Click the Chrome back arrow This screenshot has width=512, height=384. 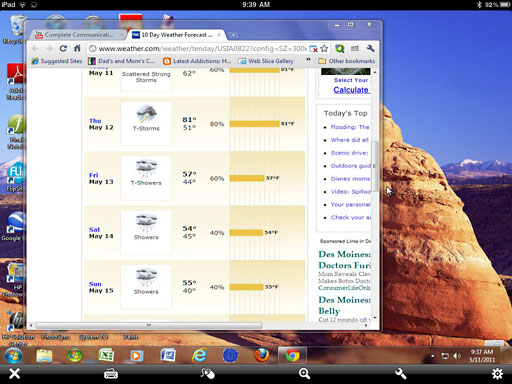(36, 49)
